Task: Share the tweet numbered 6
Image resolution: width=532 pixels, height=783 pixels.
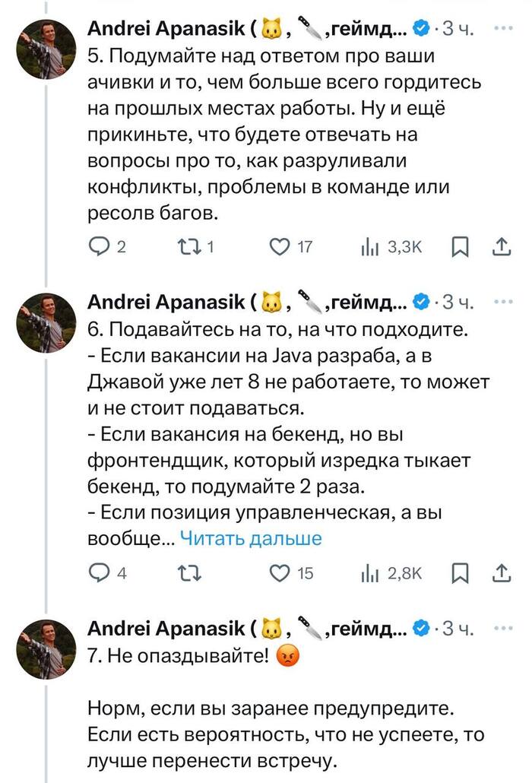Action: (x=502, y=574)
